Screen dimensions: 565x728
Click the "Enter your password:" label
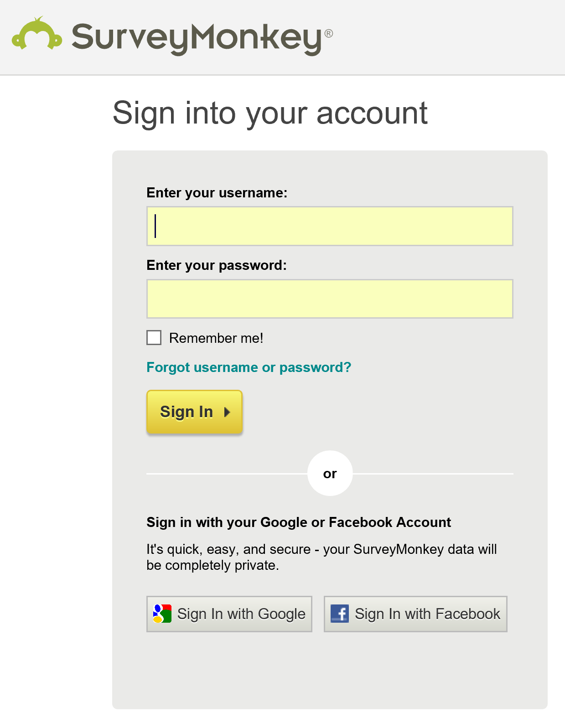point(217,265)
